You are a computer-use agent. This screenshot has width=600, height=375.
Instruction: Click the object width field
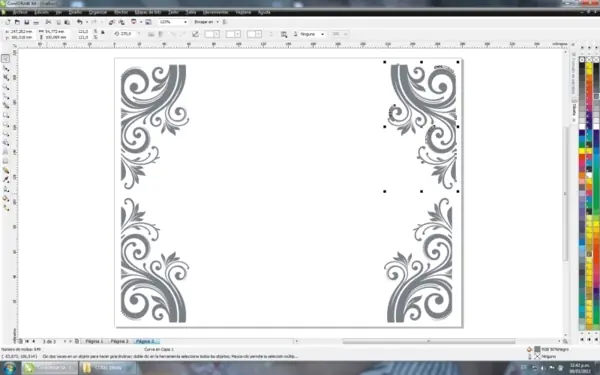[x=56, y=31]
